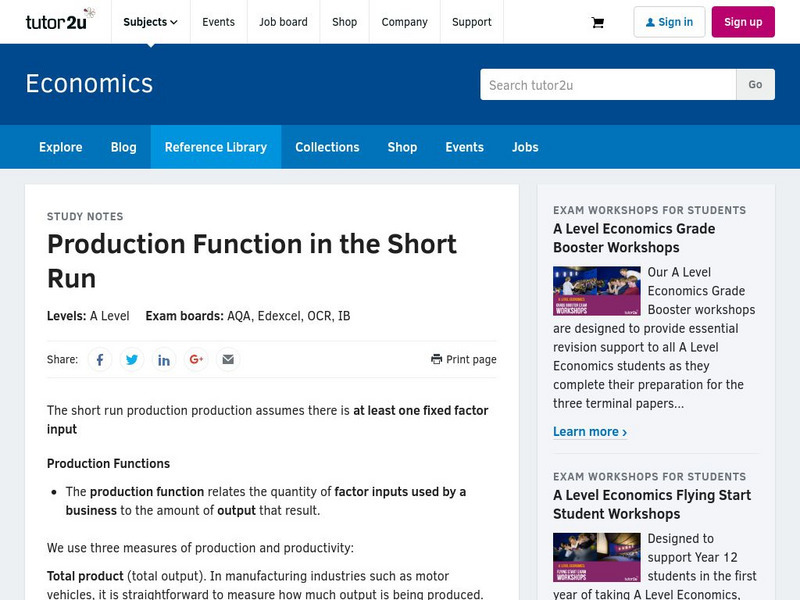Share the page on LinkedIn
Screen dimensions: 800x600
[x=164, y=360]
